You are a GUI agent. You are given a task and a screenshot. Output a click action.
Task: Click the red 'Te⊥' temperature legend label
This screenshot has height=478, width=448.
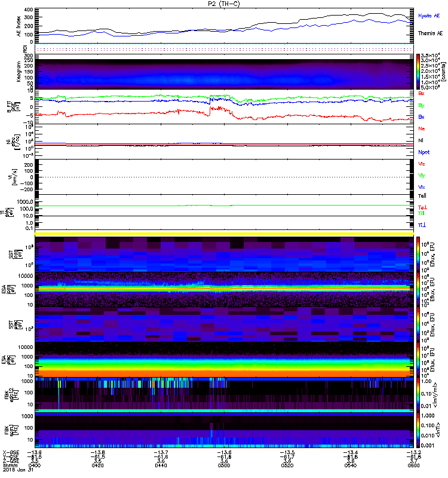point(422,207)
